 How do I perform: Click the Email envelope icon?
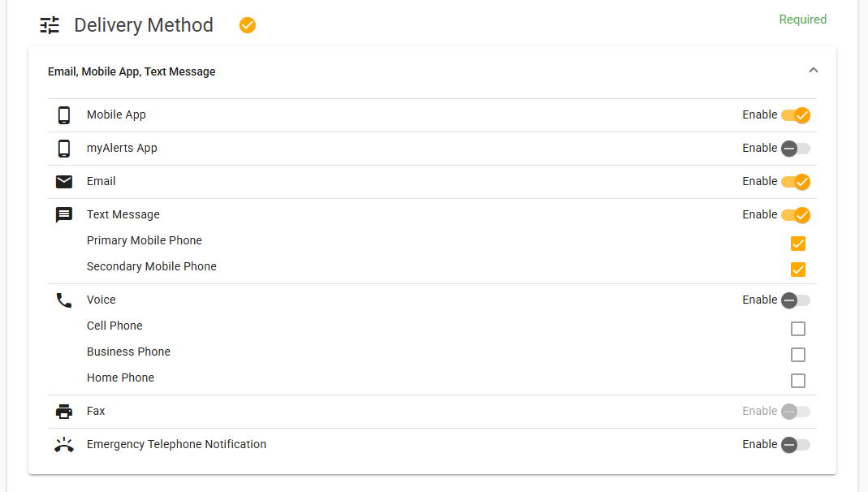pos(64,182)
